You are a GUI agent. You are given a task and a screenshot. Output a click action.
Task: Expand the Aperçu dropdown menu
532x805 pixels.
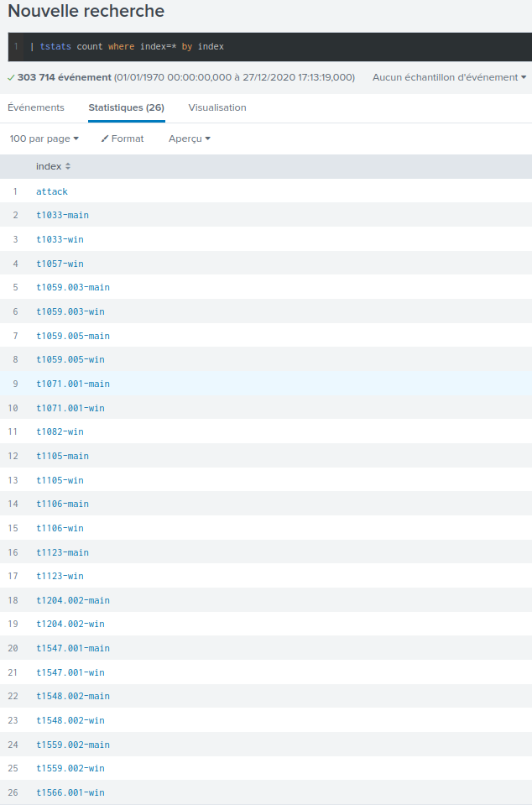[x=189, y=139]
